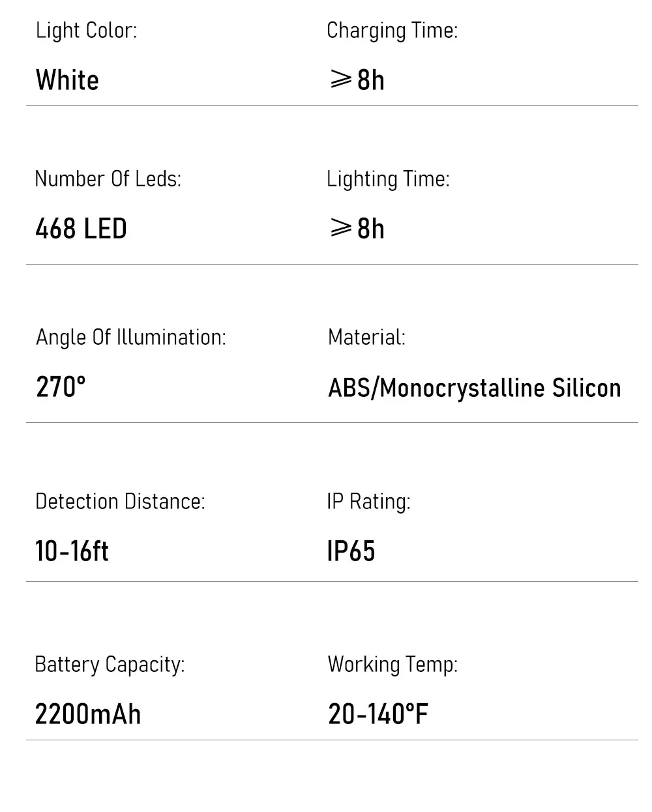This screenshot has height=812, width=652.
Task: Click the 'IP65' rating value
Action: 351,551
